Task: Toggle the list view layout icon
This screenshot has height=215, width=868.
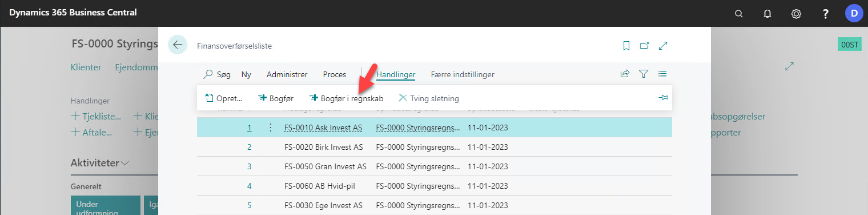Action: tap(662, 74)
